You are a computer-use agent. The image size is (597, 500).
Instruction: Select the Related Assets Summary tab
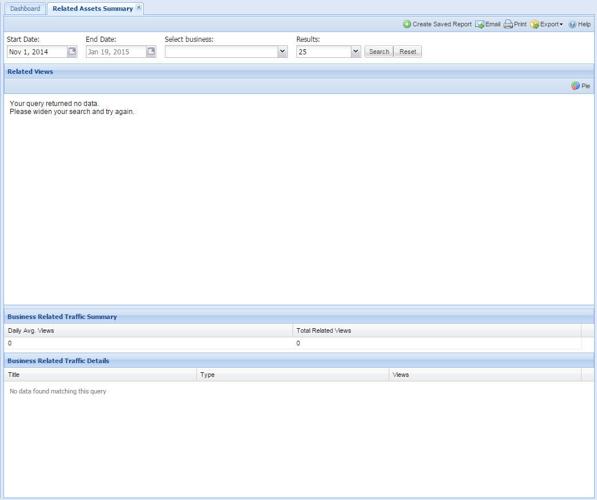(x=93, y=8)
